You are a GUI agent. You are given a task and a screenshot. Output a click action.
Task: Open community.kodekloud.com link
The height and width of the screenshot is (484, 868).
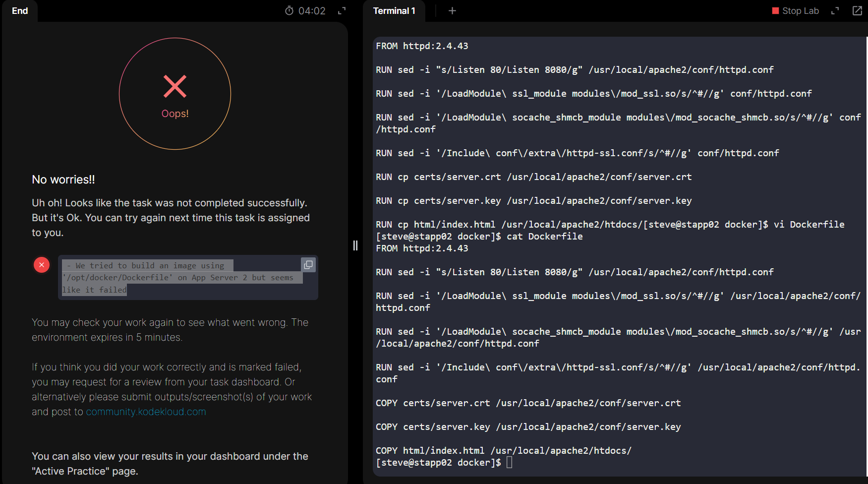[146, 412]
